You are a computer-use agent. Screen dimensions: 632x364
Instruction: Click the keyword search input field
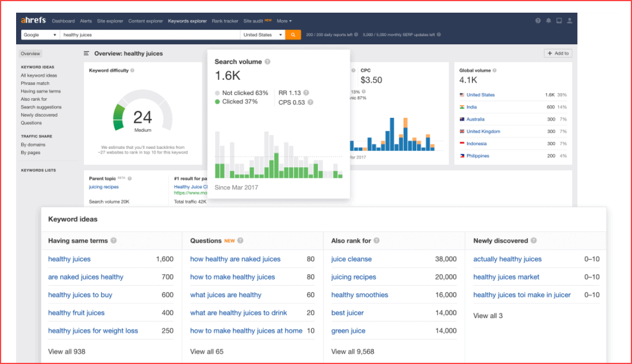coord(150,35)
